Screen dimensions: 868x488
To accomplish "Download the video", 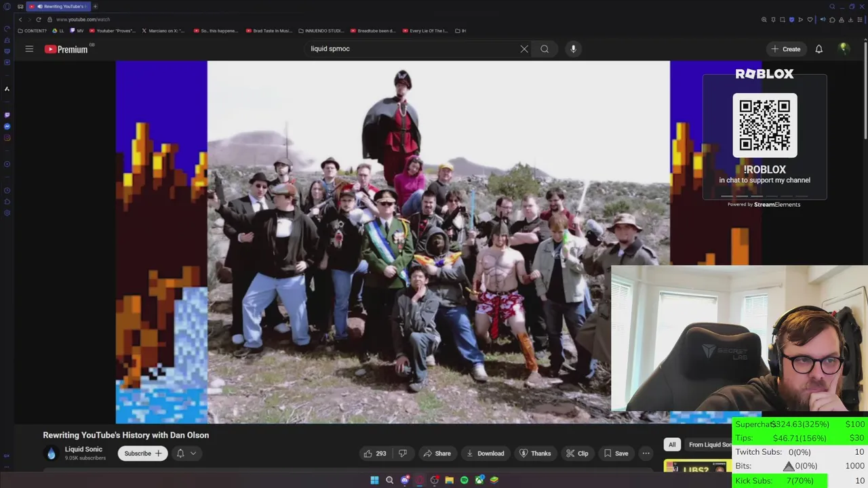I will click(x=486, y=453).
